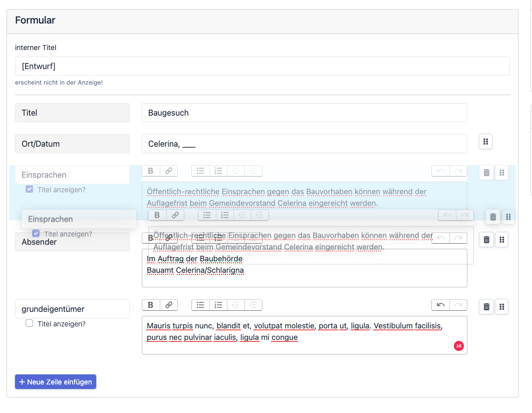Click into the Baugesuch title field

click(304, 113)
